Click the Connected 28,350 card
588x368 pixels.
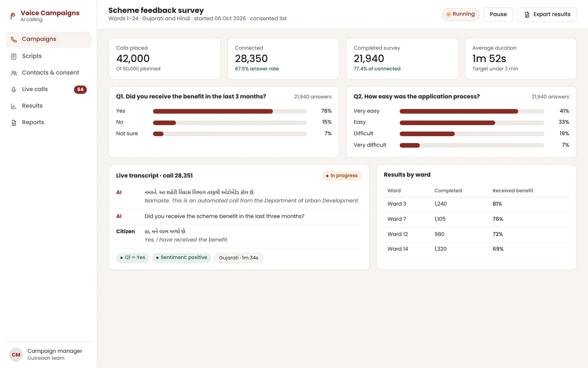coord(283,58)
